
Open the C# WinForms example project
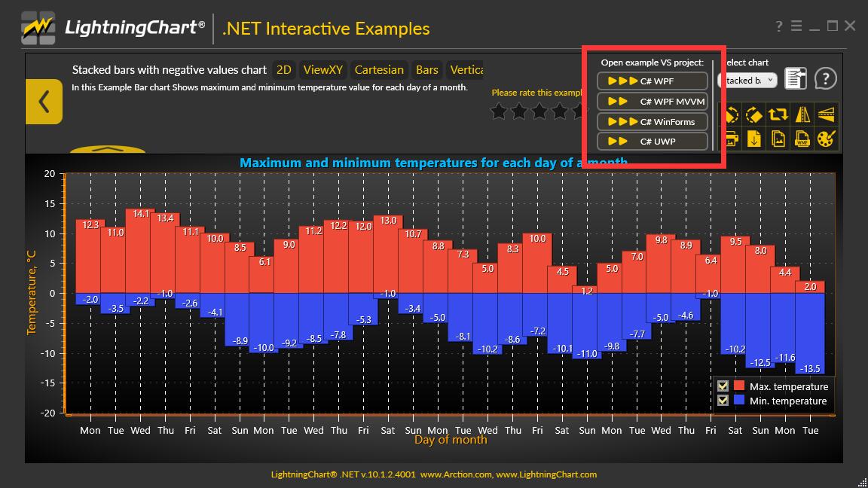point(652,122)
